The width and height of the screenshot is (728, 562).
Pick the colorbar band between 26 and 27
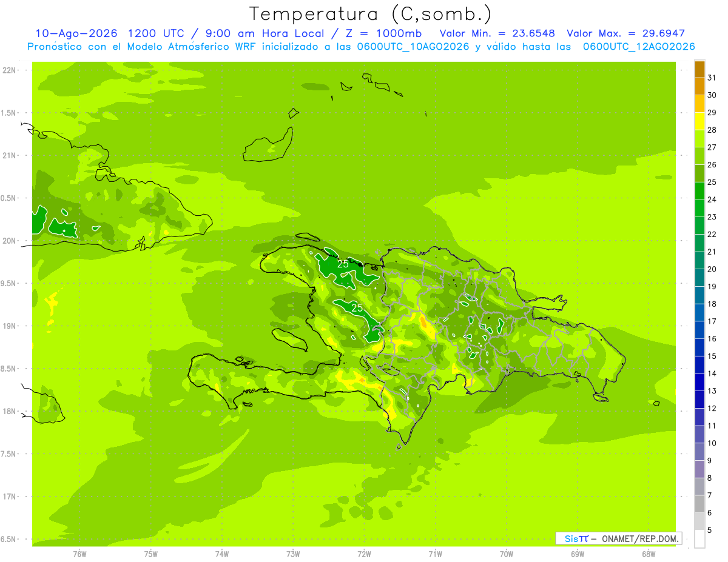coord(699,156)
